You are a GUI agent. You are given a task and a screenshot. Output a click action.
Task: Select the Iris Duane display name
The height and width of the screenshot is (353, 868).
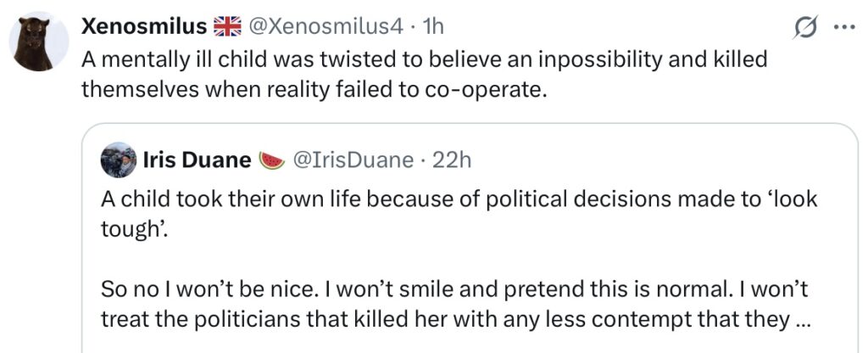(x=197, y=160)
